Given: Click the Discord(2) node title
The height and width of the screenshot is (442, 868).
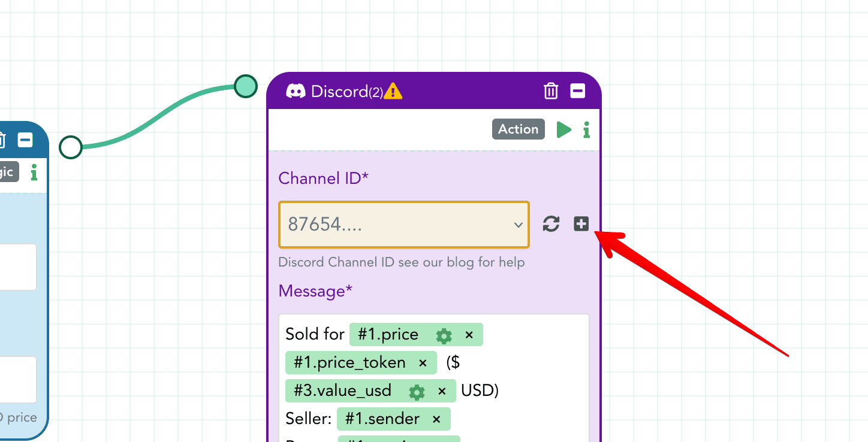Looking at the screenshot, I should pos(346,91).
